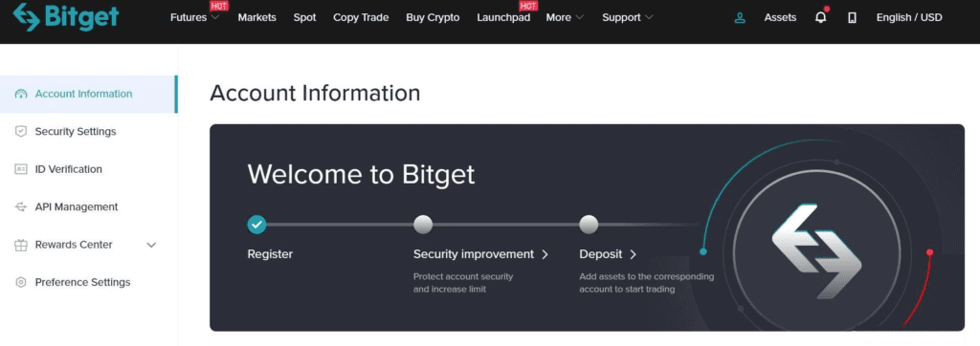Click the Account Information sidebar icon

click(x=21, y=95)
